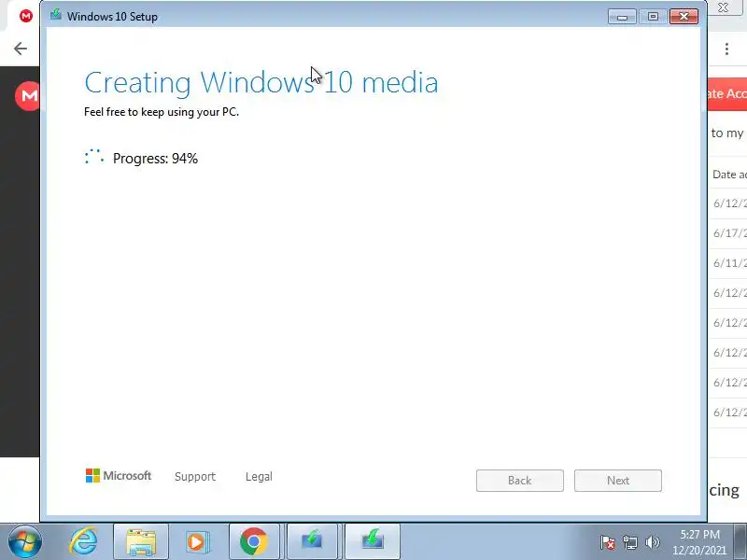This screenshot has width=747, height=560.
Task: Open the Windows Start menu orb
Action: [x=25, y=542]
